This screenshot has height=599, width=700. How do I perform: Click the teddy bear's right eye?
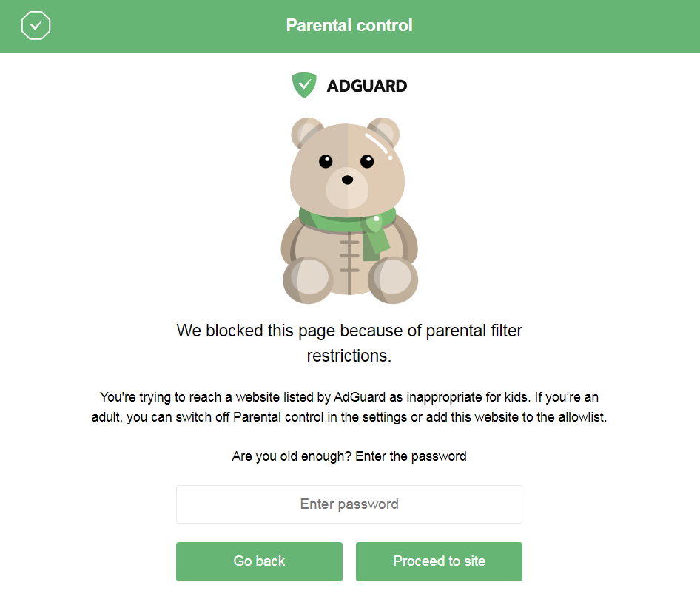pos(367,160)
